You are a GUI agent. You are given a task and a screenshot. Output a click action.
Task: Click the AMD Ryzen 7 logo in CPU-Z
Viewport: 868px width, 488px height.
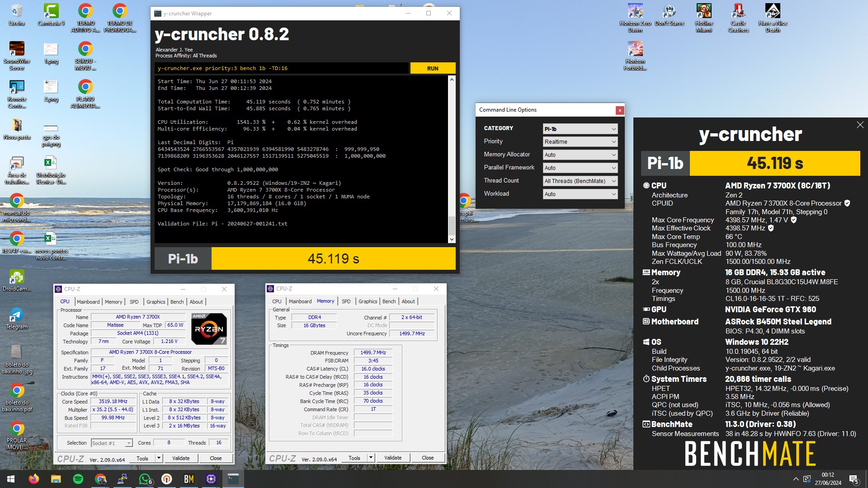pos(209,328)
